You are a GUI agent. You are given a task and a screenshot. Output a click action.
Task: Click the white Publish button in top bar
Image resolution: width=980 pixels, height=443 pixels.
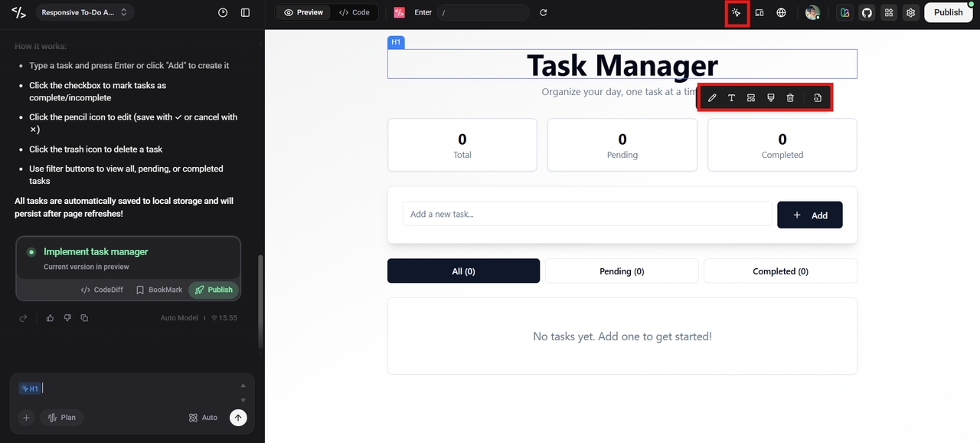tap(948, 12)
